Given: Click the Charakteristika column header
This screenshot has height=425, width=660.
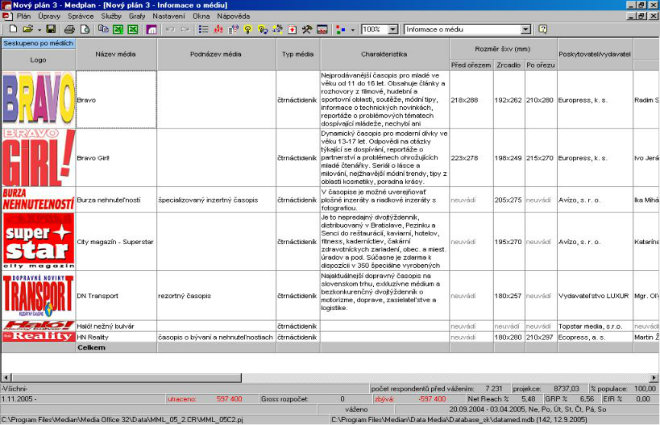Looking at the screenshot, I should 384,54.
